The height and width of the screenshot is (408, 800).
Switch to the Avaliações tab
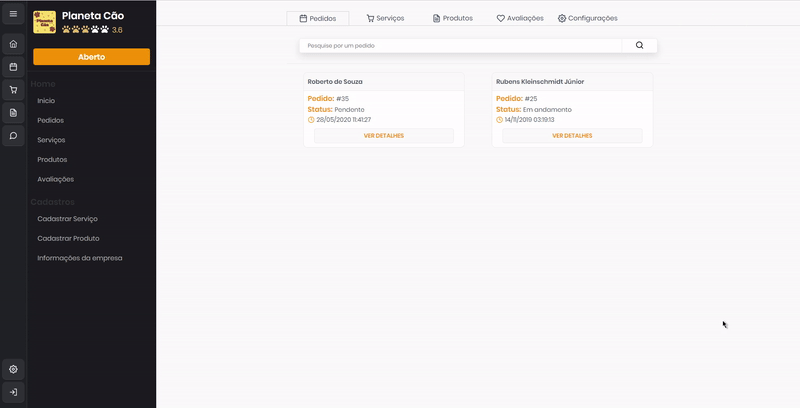click(520, 18)
